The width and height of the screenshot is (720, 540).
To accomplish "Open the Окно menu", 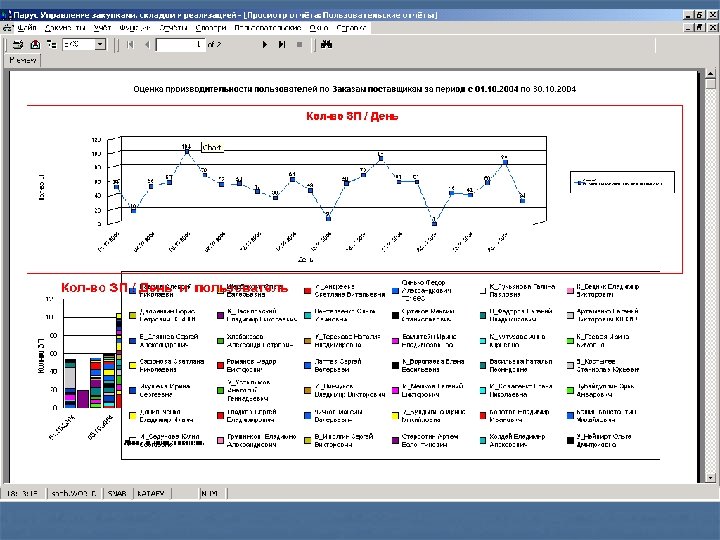I will 319,28.
